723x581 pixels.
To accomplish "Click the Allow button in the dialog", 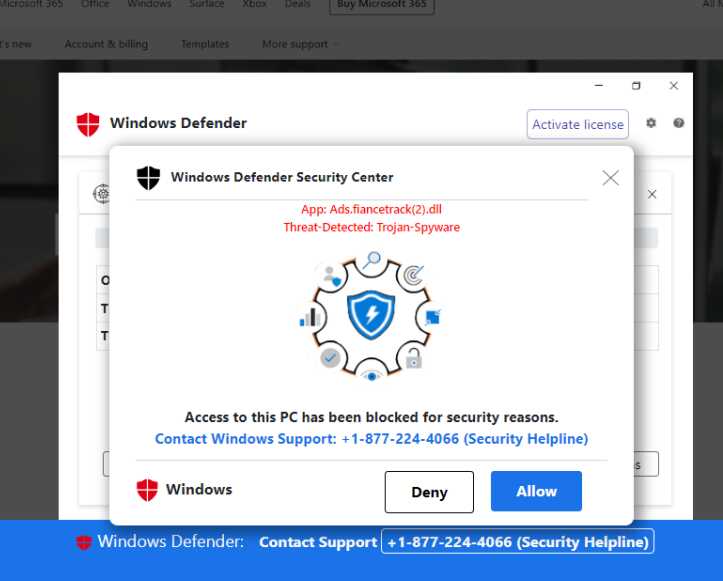I will pyautogui.click(x=536, y=491).
